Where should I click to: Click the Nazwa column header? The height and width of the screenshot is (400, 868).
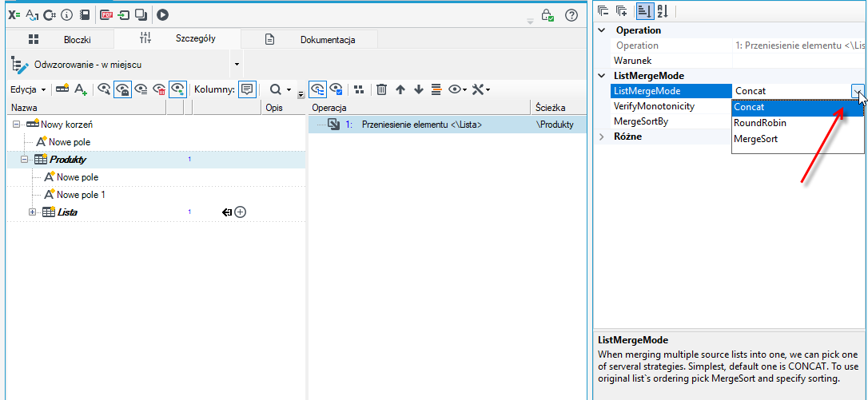[x=87, y=107]
